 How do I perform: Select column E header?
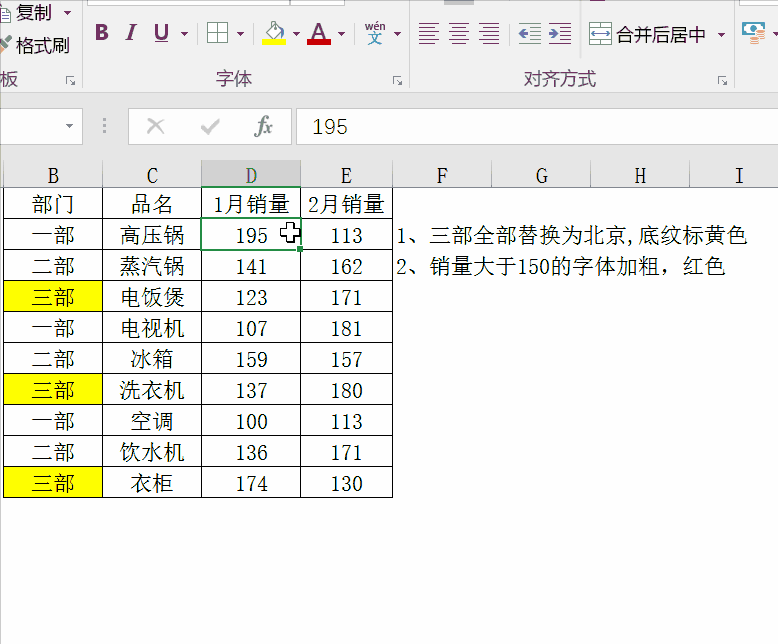[346, 175]
